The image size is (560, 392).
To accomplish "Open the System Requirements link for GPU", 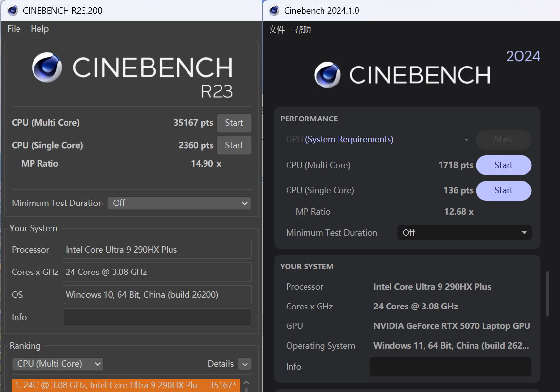I will (x=349, y=139).
